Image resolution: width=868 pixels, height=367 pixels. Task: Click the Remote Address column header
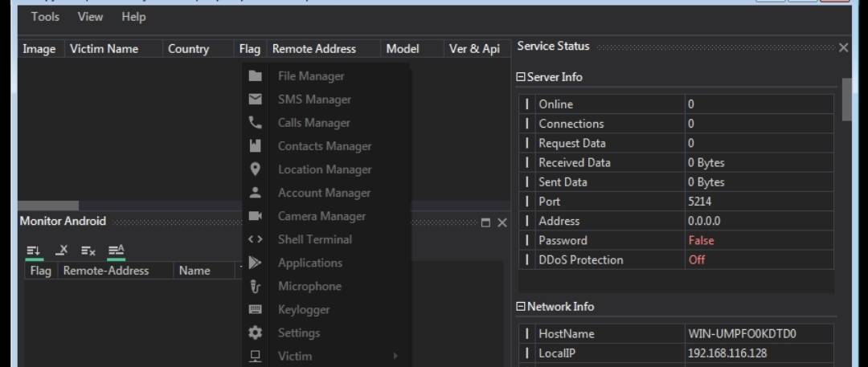click(x=313, y=49)
